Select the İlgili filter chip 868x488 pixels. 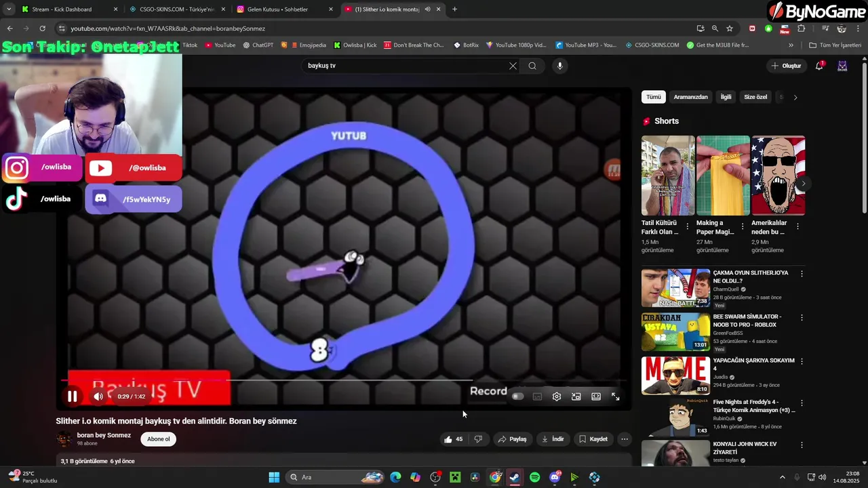(x=726, y=97)
